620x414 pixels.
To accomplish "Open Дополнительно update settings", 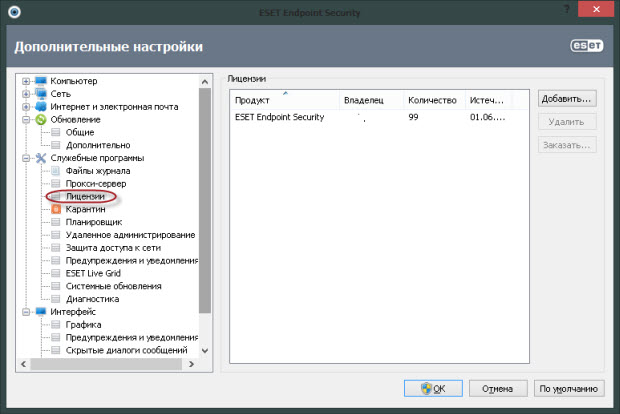I will [x=98, y=145].
